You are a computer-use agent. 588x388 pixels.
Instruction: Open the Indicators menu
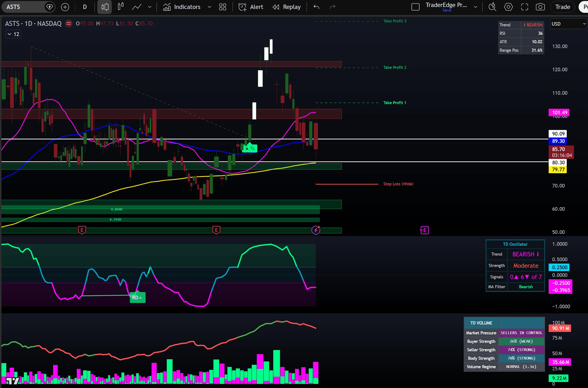tap(182, 7)
